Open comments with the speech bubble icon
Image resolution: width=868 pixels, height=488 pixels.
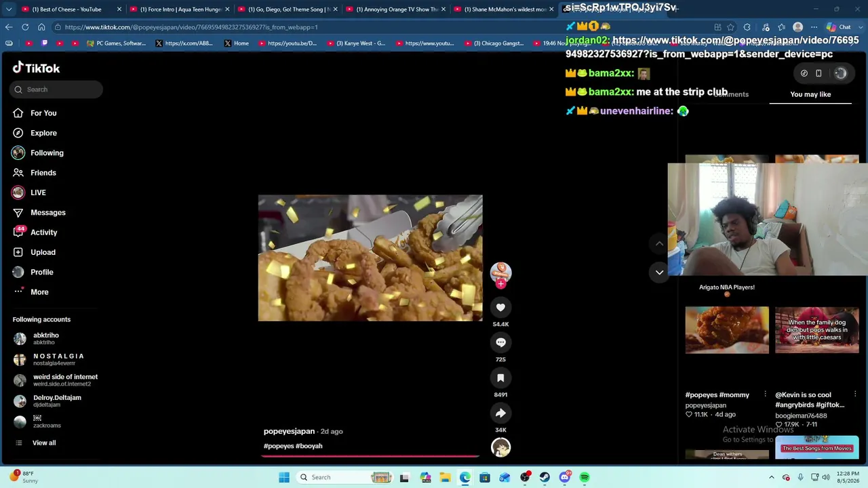pos(500,342)
